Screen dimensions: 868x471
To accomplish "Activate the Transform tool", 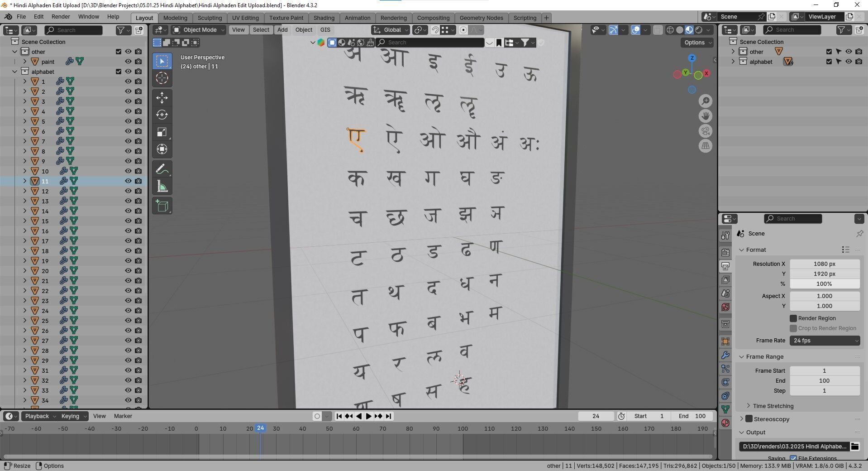I will (x=162, y=149).
